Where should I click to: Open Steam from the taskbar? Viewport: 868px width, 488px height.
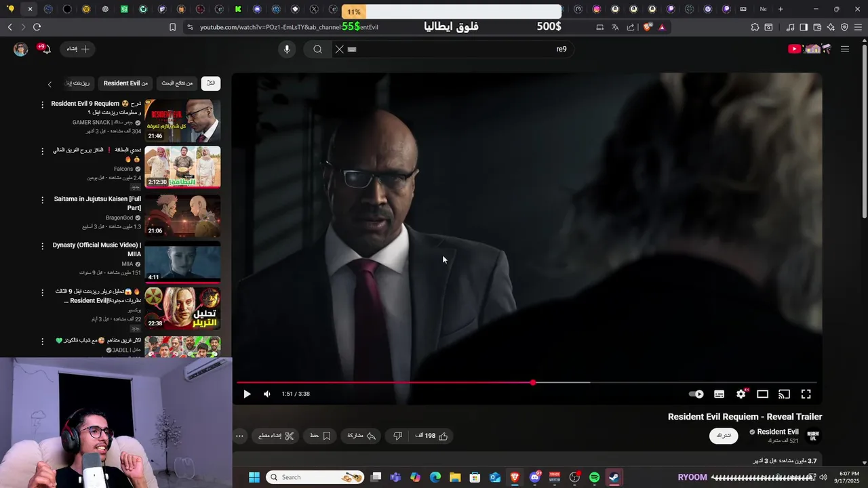[614, 477]
